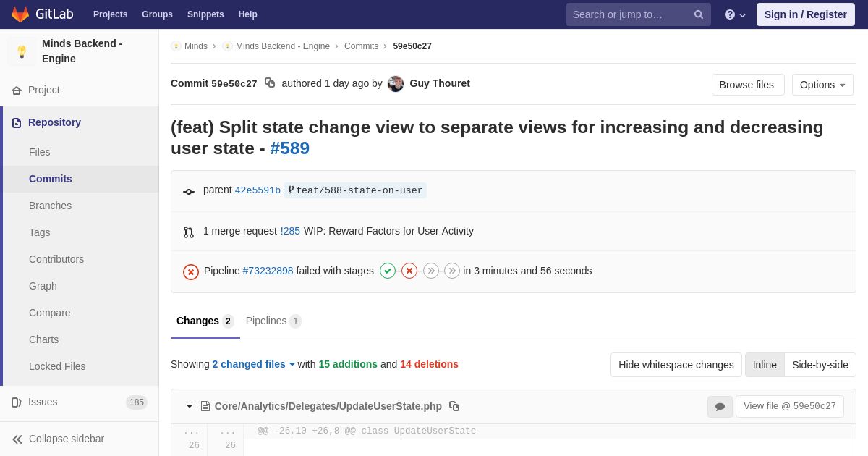Open parent commit 42e5591b link
The image size is (868, 456).
click(x=258, y=190)
